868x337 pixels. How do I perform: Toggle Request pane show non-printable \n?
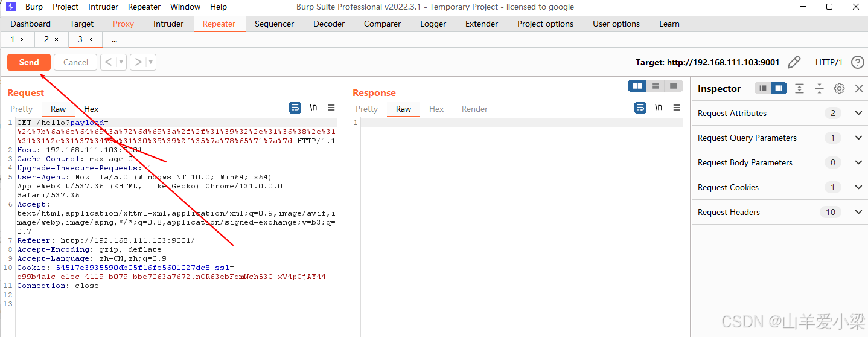point(313,108)
